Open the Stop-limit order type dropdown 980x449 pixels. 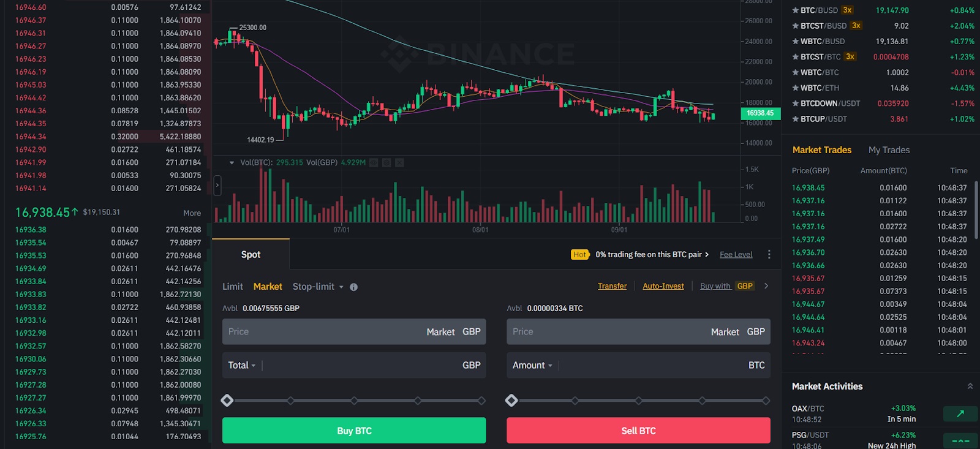pyautogui.click(x=341, y=287)
